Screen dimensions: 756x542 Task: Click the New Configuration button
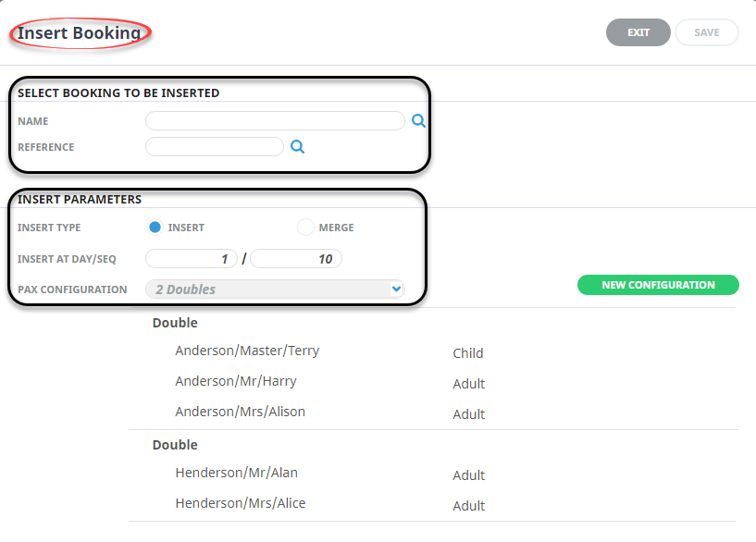point(658,285)
